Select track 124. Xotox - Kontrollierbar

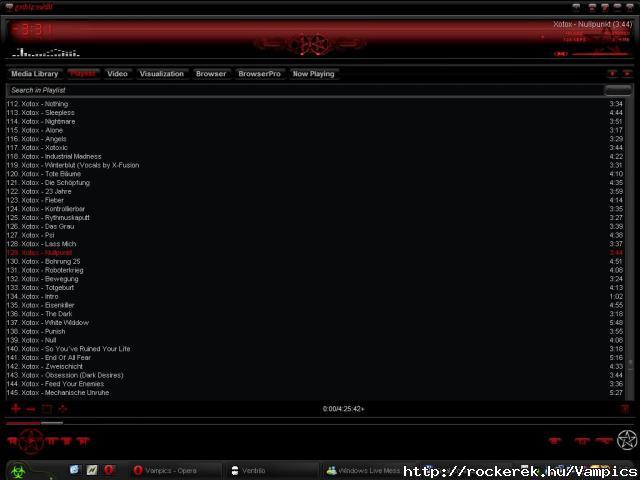tap(314, 209)
